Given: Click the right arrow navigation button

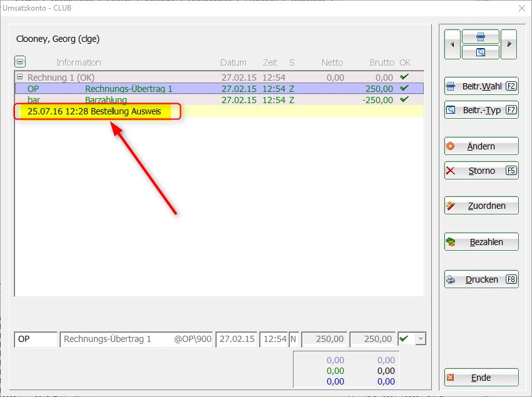Looking at the screenshot, I should pyautogui.click(x=509, y=44).
